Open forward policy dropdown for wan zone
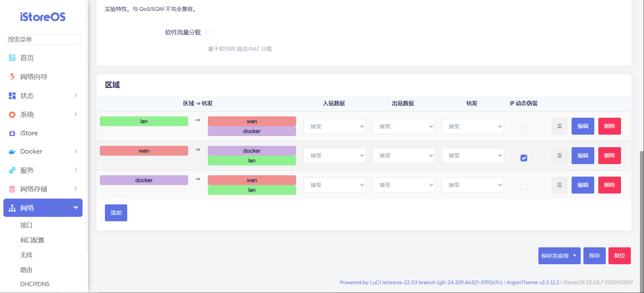This screenshot has width=644, height=293. [x=472, y=156]
